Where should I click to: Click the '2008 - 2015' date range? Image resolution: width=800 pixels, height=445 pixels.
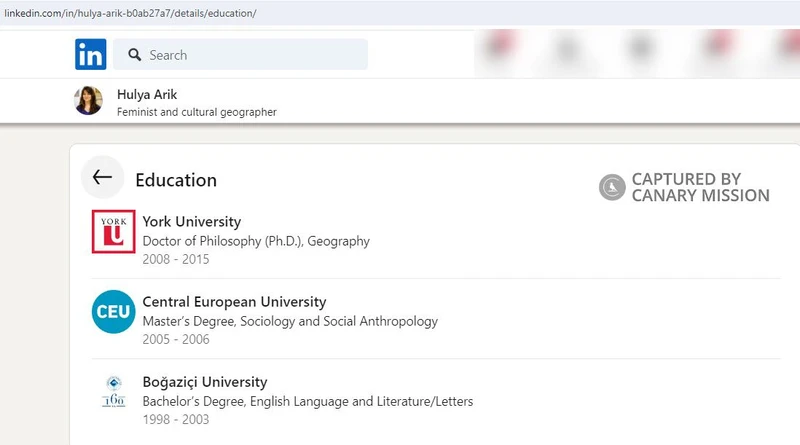(x=176, y=259)
